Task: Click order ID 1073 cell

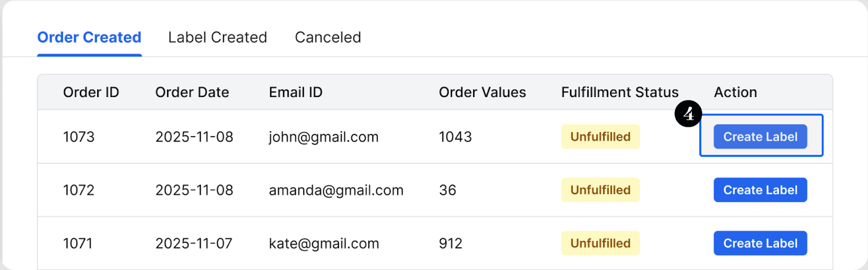Action: tap(79, 137)
